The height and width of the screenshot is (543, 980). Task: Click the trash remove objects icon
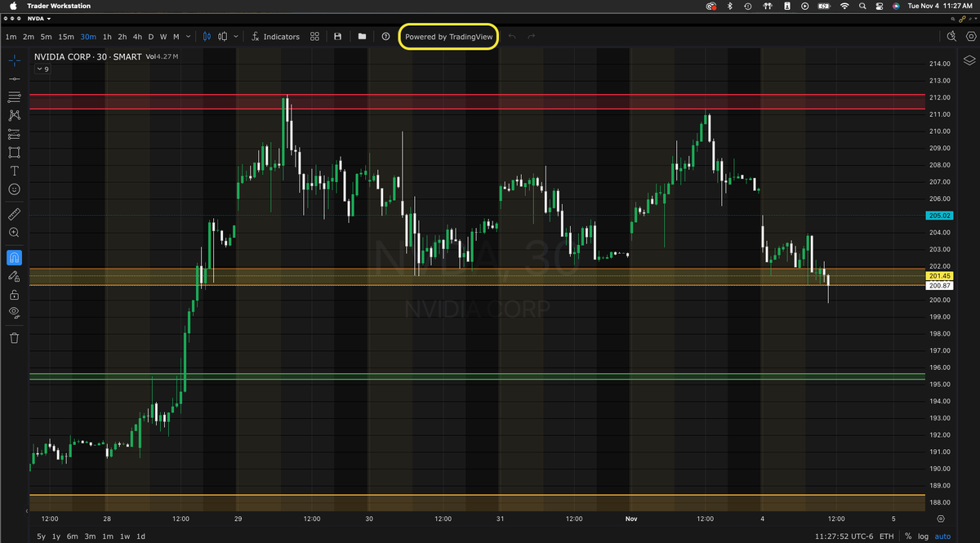point(14,337)
